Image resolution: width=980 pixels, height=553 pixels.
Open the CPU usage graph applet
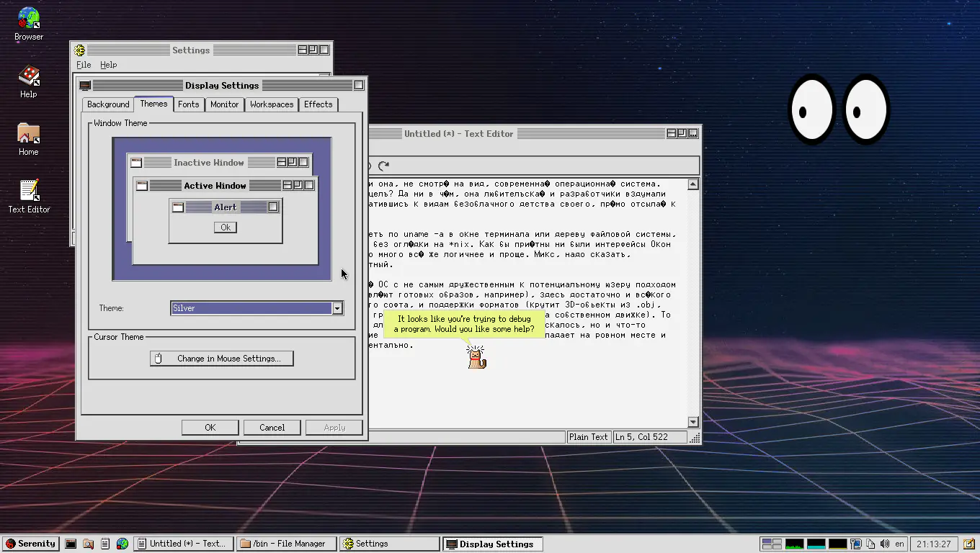(795, 544)
